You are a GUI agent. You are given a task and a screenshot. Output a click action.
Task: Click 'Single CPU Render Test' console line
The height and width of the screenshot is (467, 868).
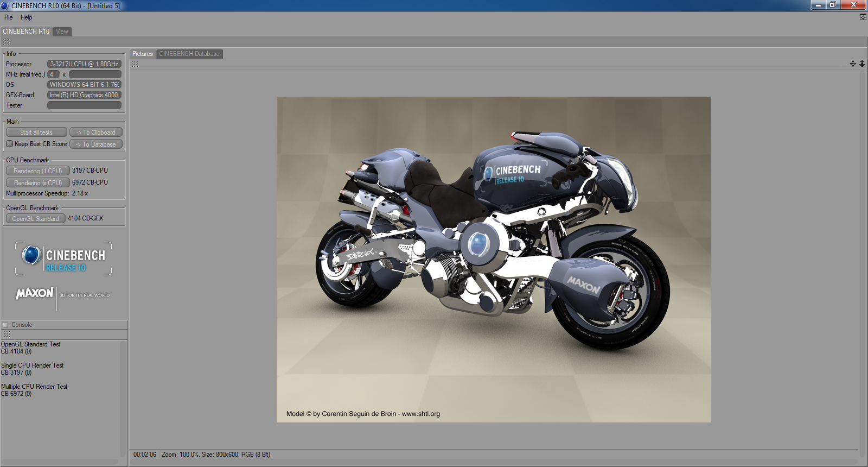(x=32, y=365)
